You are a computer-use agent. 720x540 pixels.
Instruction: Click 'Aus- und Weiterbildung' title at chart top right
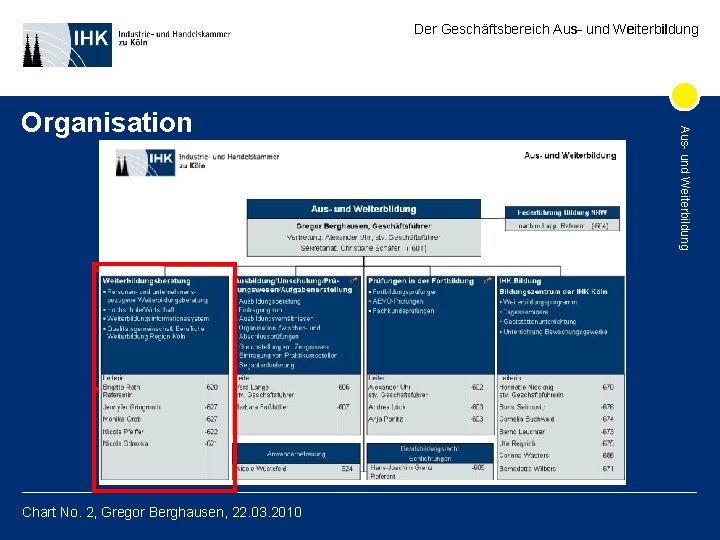(570, 156)
